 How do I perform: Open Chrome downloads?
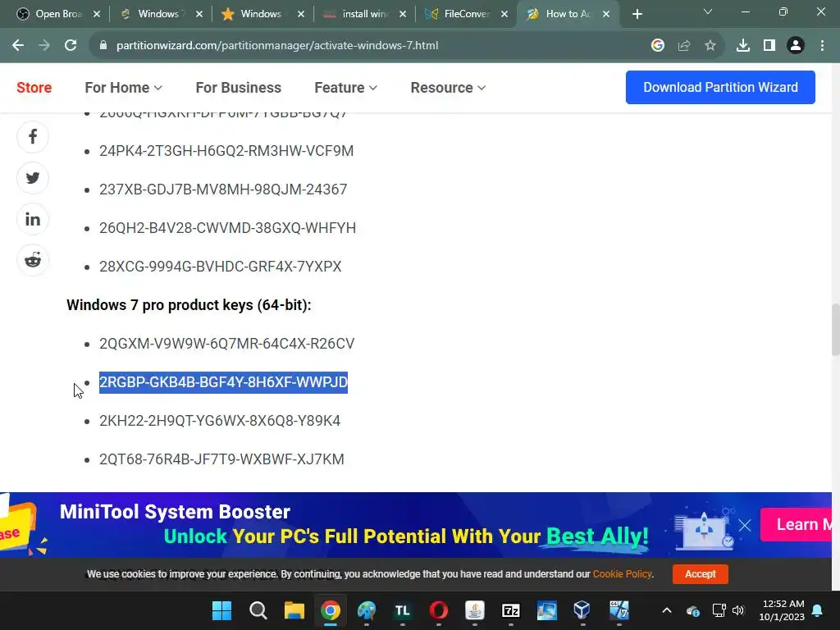tap(743, 46)
